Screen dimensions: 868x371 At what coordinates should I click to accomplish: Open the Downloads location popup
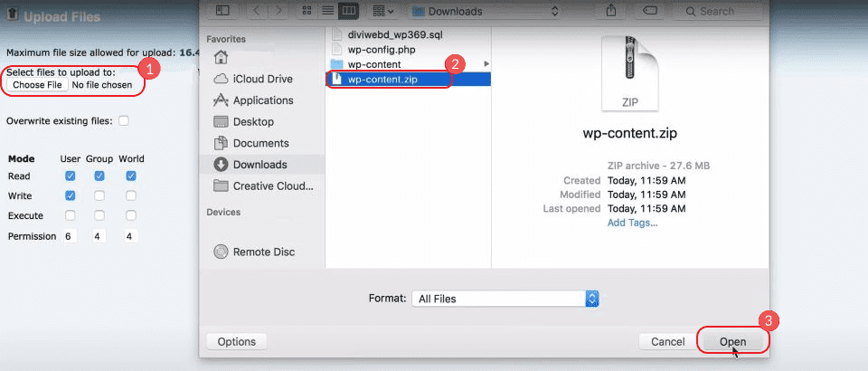[x=486, y=11]
